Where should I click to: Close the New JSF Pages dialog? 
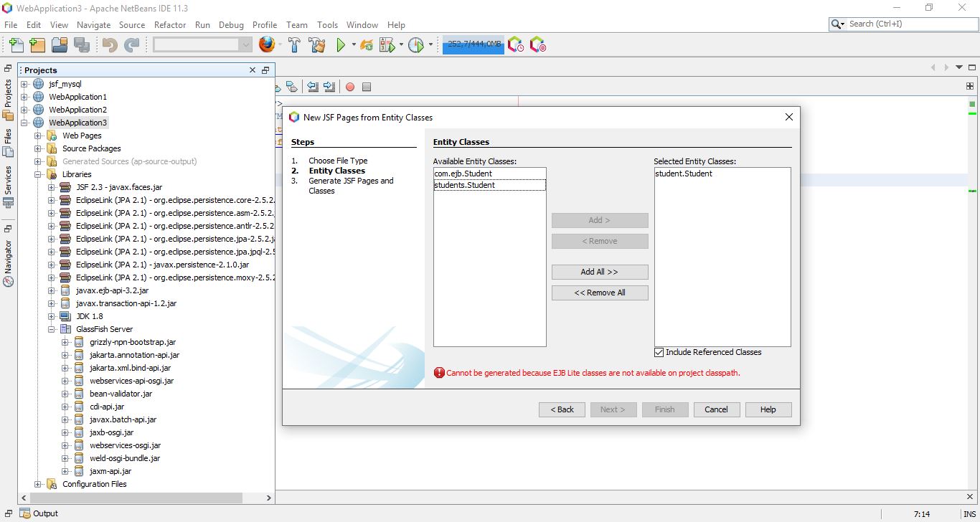coord(788,117)
